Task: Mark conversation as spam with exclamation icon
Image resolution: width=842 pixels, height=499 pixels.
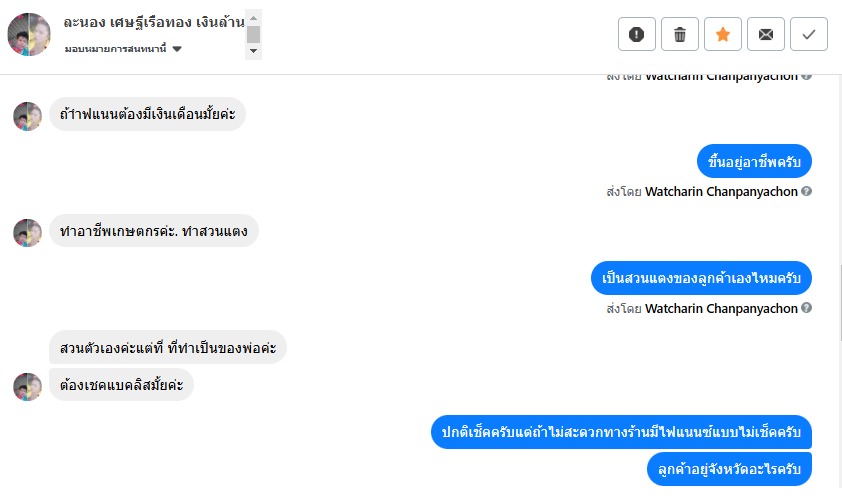Action: pos(636,34)
